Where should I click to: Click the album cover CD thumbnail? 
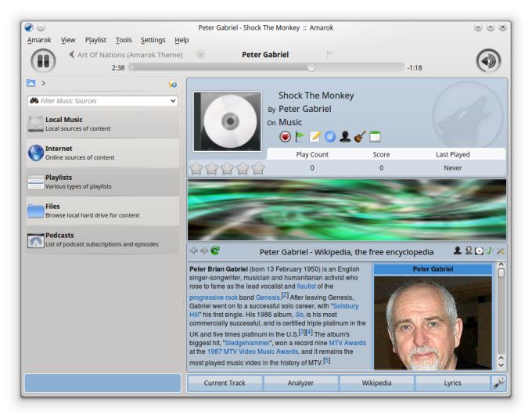coord(227,121)
